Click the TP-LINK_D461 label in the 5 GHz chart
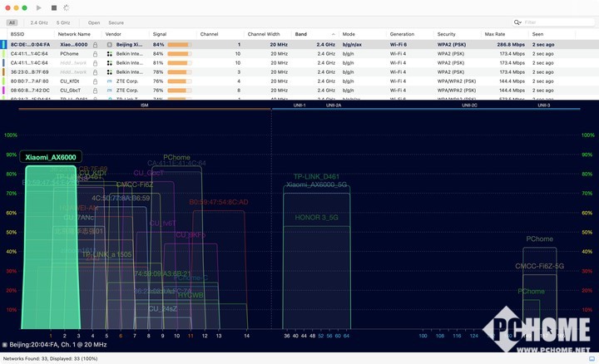The width and height of the screenshot is (599, 364). point(316,177)
